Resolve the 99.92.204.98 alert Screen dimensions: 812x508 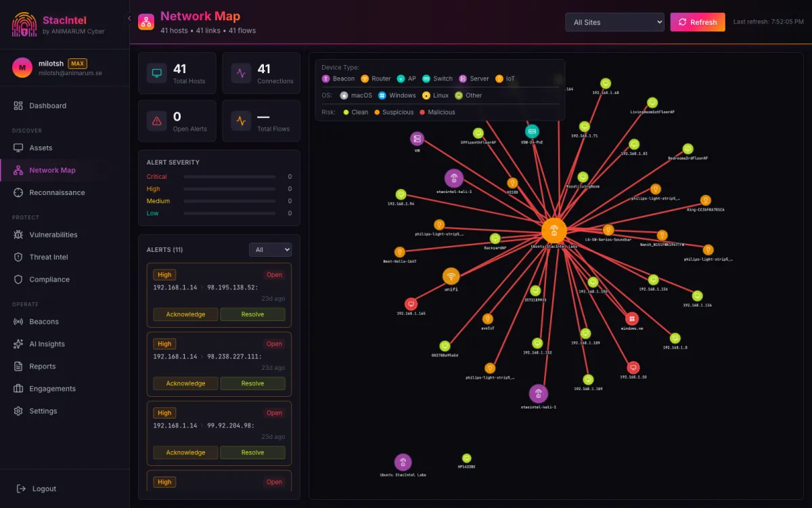(x=252, y=452)
